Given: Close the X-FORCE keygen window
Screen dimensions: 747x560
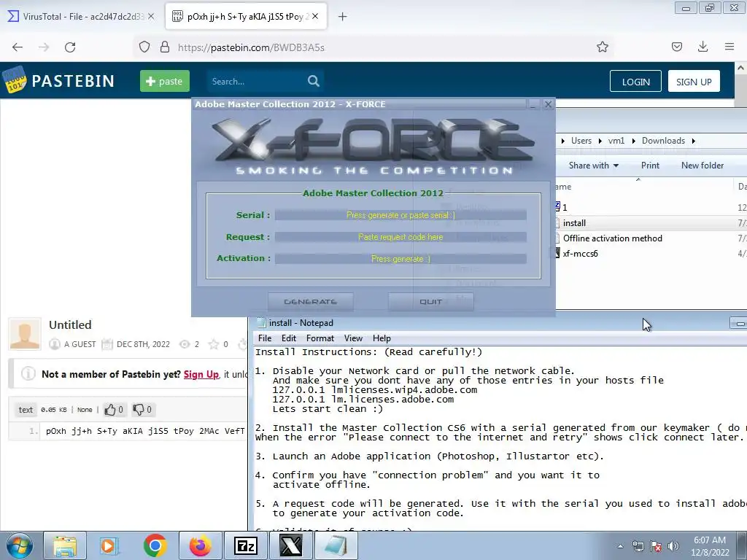Looking at the screenshot, I should [548, 104].
